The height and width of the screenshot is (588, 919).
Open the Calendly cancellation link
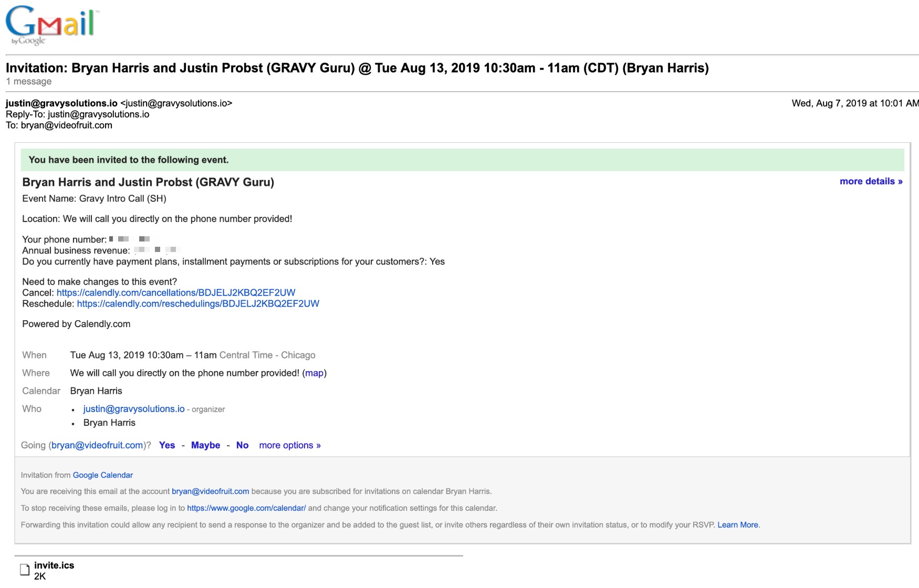[x=176, y=292]
